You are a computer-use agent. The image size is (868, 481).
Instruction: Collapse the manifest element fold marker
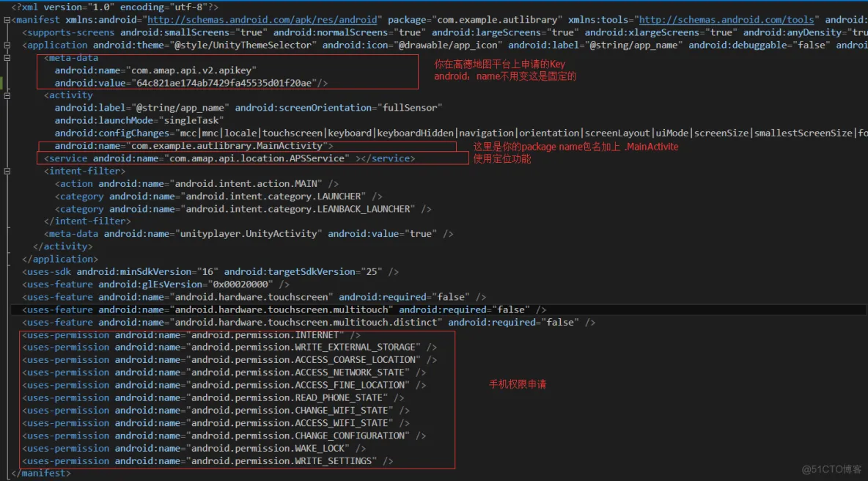(x=7, y=20)
